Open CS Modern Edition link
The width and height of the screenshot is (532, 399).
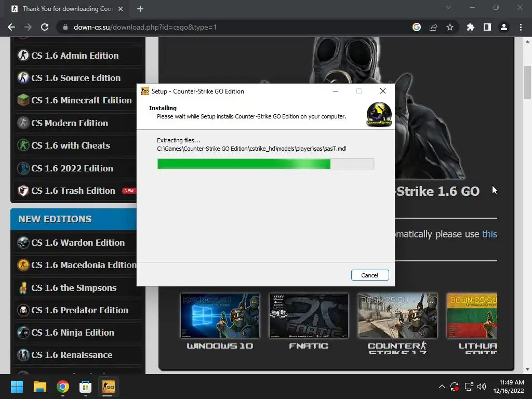(69, 123)
